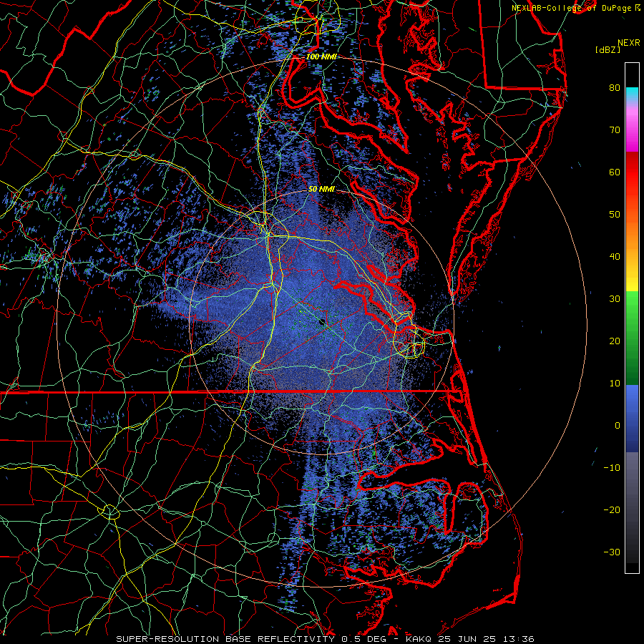Image resolution: width=644 pixels, height=644 pixels.
Task: Click the KAKQ radar site marker at center
Action: pos(322,322)
